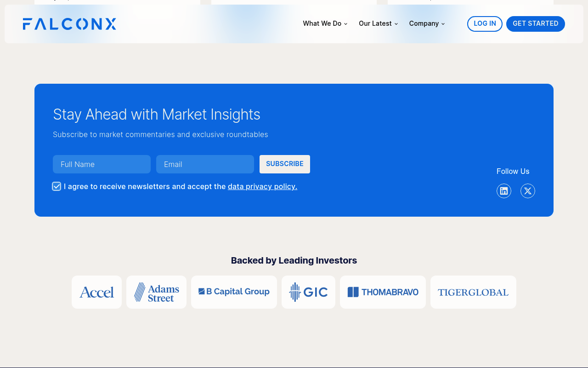This screenshot has width=588, height=368.
Task: Uncheck the newsletter agreement checkbox
Action: click(x=57, y=186)
